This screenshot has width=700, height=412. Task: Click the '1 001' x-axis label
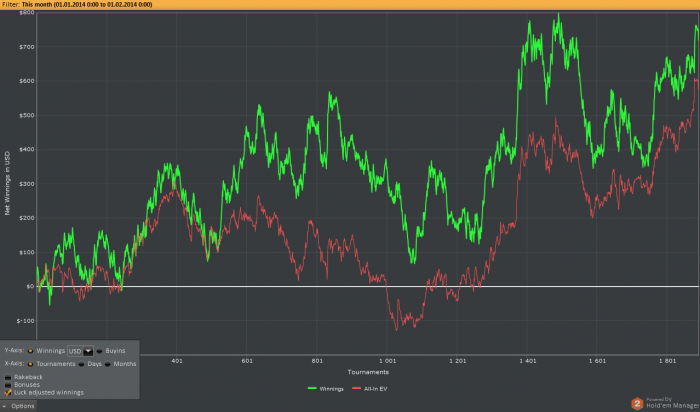tap(388, 361)
